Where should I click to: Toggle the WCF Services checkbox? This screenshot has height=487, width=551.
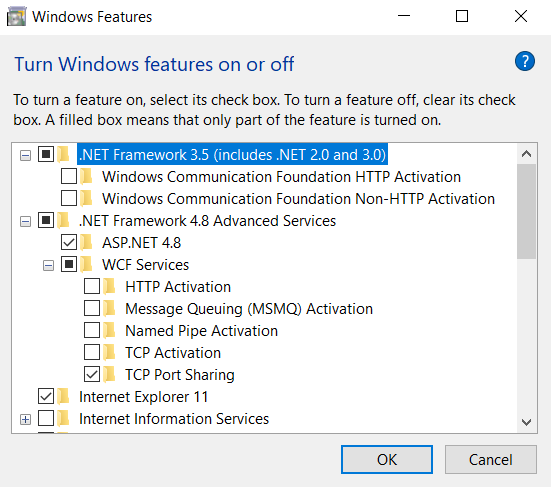click(69, 264)
